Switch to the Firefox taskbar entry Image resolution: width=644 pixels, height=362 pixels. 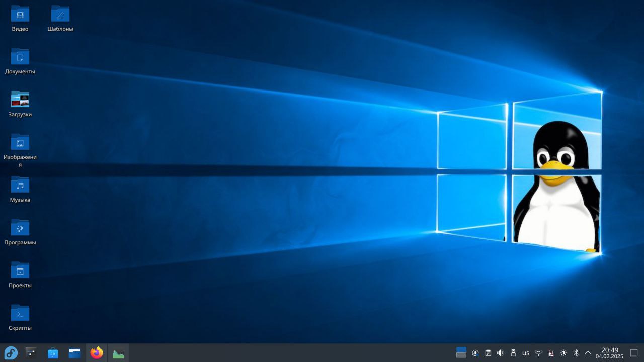97,353
